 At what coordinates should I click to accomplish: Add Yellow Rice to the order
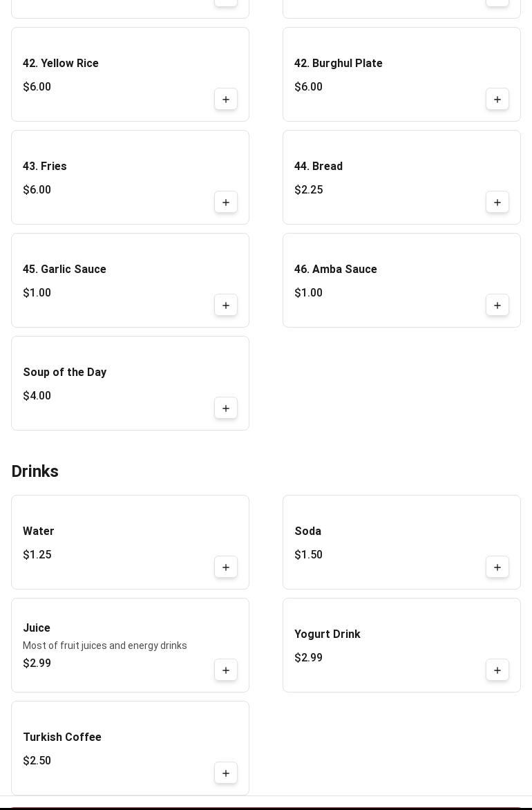click(x=226, y=100)
